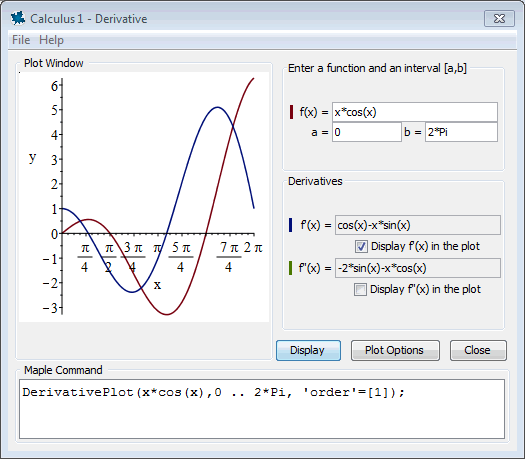525x459 pixels.
Task: Click the first derivative result field
Action: [x=418, y=225]
